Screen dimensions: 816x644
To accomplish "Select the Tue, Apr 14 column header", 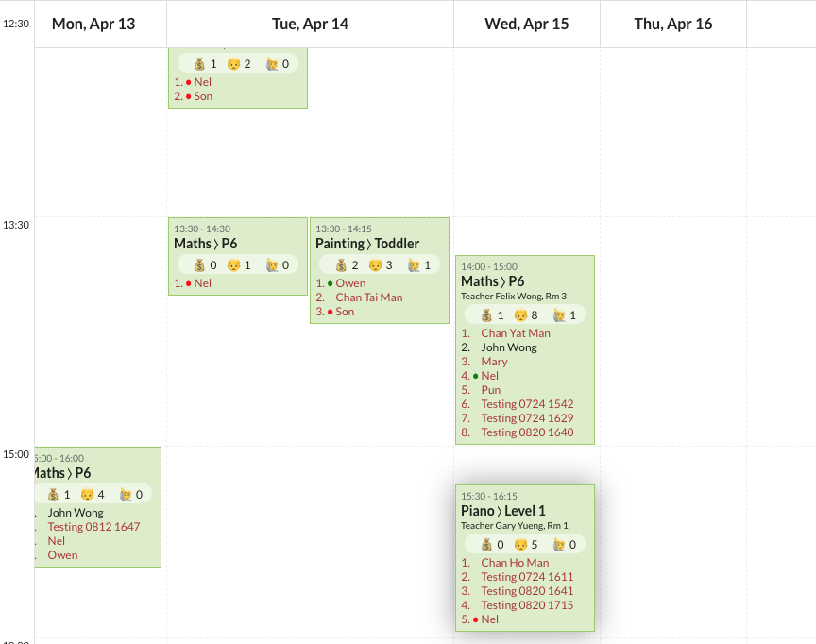I will click(310, 24).
